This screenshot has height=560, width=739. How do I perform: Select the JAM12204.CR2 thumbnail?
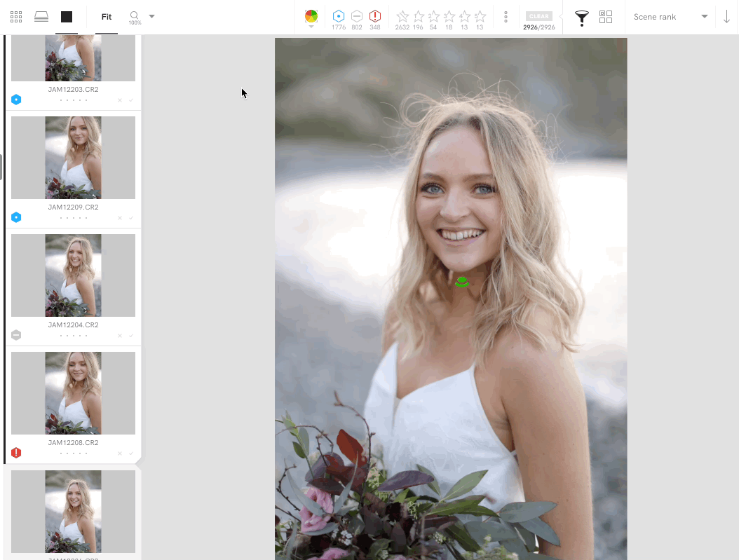point(73,275)
